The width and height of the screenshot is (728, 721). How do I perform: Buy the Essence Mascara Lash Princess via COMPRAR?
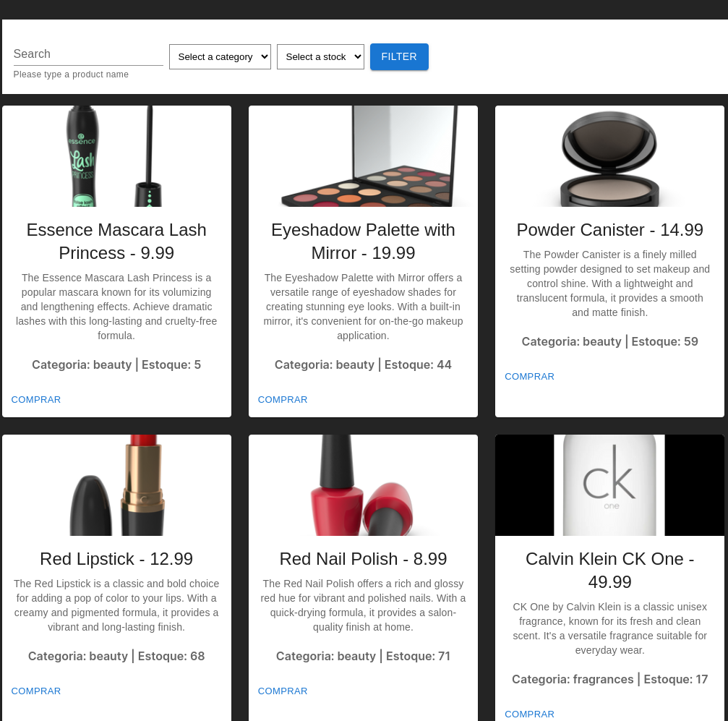point(35,399)
